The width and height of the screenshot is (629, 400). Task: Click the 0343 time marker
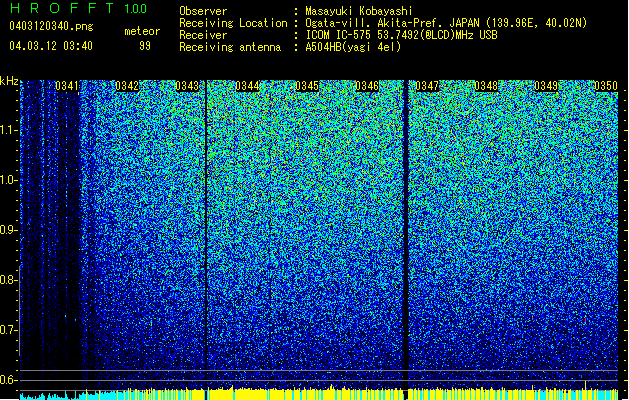tap(187, 86)
